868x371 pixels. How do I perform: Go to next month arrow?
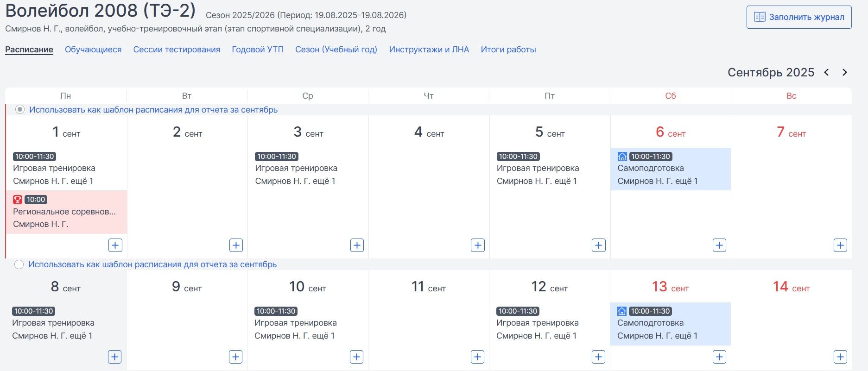845,72
